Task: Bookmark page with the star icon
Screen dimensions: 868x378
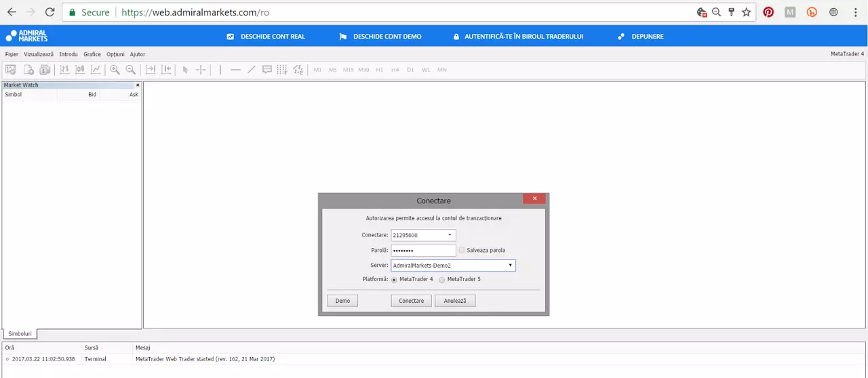Action: coord(747,12)
